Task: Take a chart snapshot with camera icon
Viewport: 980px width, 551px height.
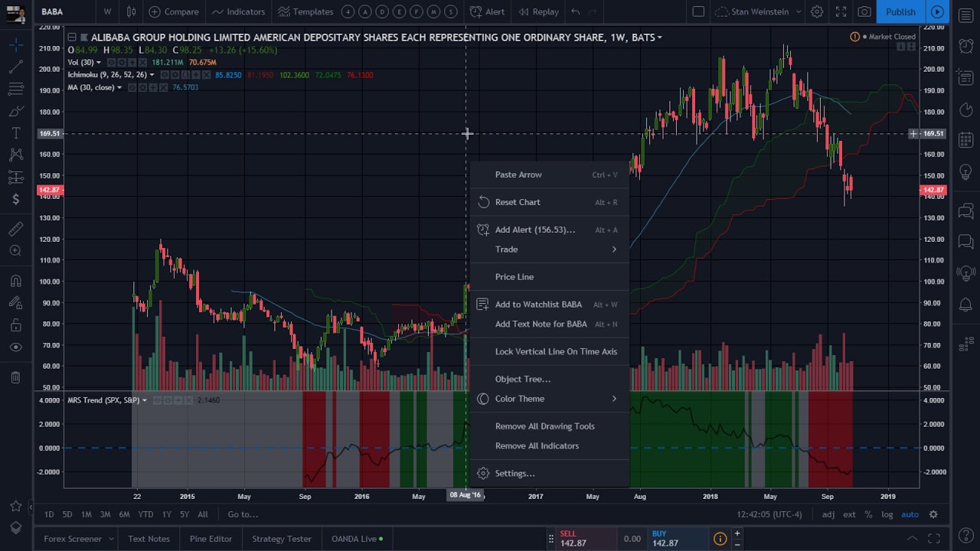Action: (864, 11)
